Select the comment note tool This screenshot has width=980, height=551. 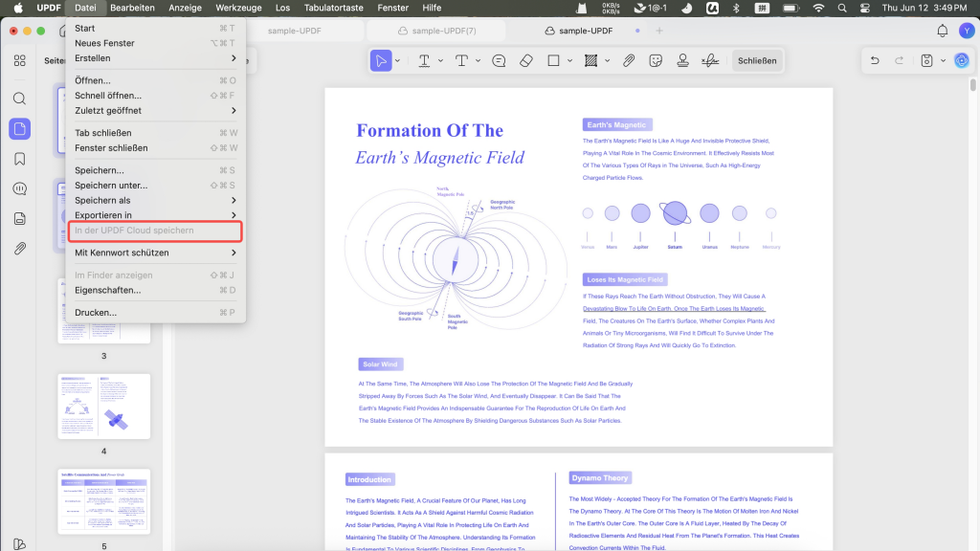tap(499, 60)
